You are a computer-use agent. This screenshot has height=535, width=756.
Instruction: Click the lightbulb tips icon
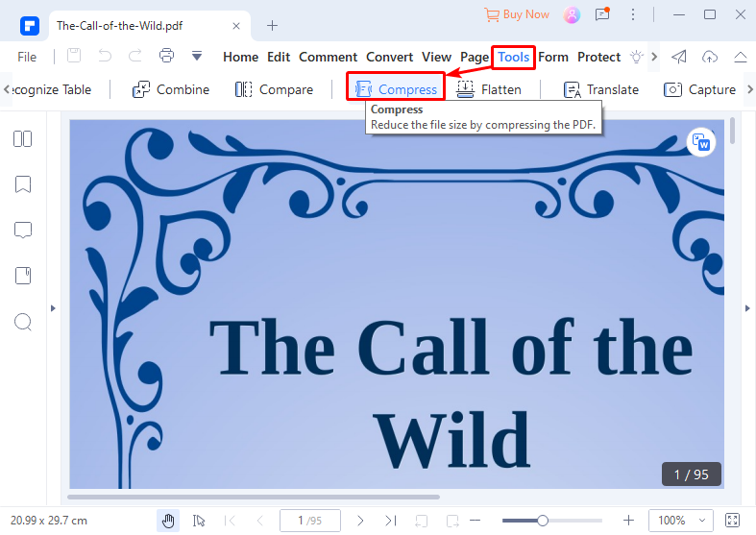[x=637, y=57]
